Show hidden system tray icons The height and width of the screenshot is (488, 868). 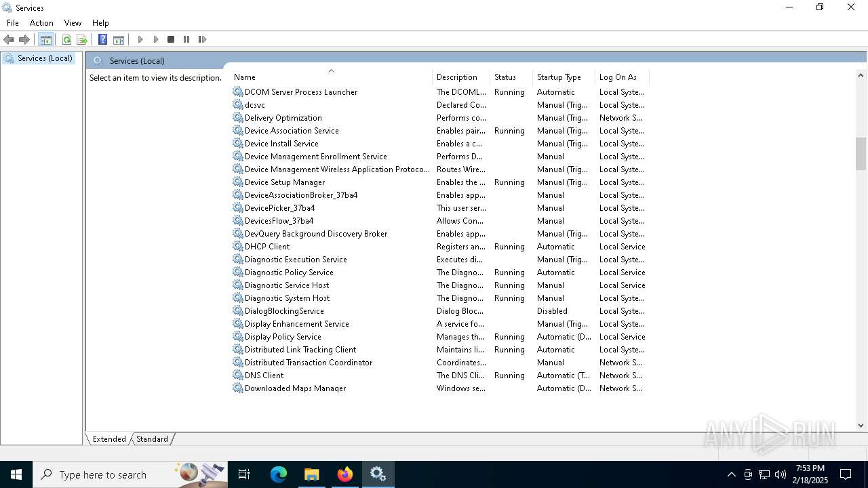(731, 474)
